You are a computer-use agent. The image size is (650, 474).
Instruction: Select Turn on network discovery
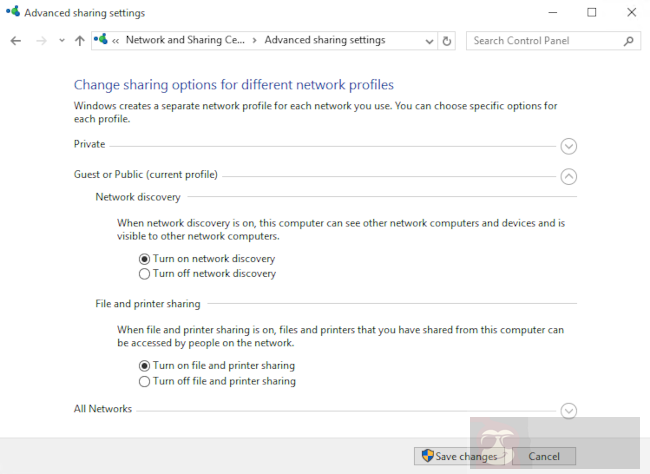tap(144, 259)
